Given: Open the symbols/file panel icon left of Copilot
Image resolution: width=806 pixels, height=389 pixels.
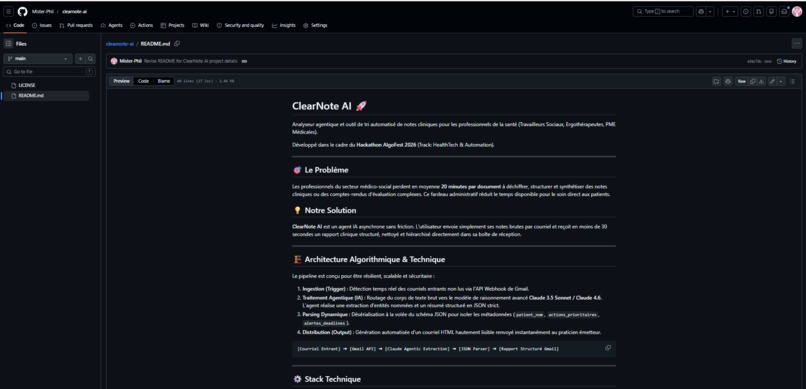Looking at the screenshot, I should point(717,81).
